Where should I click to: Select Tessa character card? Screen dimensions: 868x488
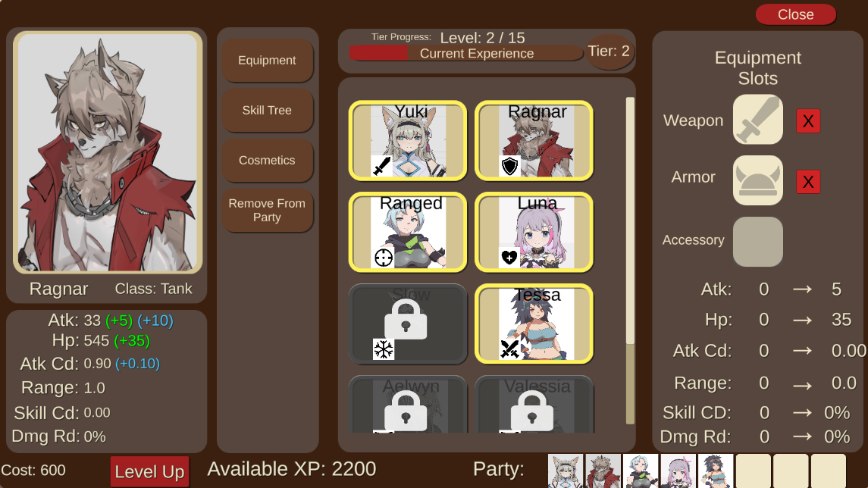(x=534, y=324)
